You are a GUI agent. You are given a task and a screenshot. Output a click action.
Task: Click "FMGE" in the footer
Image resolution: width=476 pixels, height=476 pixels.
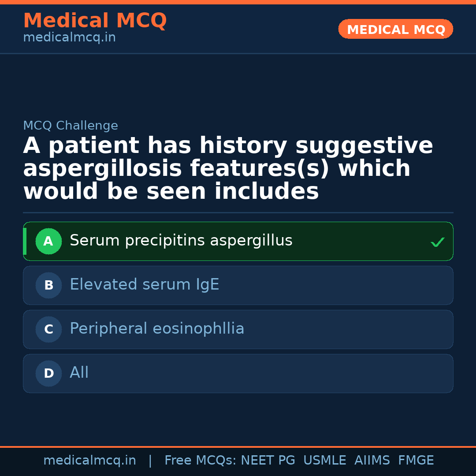point(416,461)
